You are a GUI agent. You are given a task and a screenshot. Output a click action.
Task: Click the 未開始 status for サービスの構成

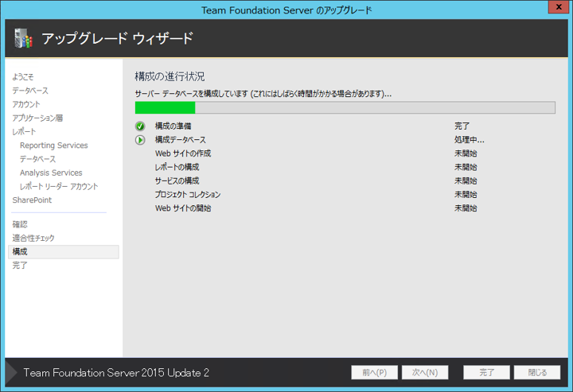click(466, 181)
